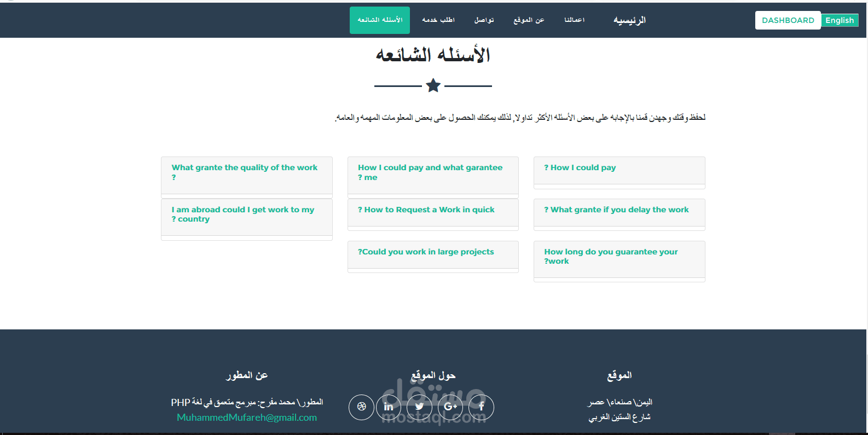Screen dimensions: 868x435
Task: Open the Twitter social icon in footer
Action: 419,407
